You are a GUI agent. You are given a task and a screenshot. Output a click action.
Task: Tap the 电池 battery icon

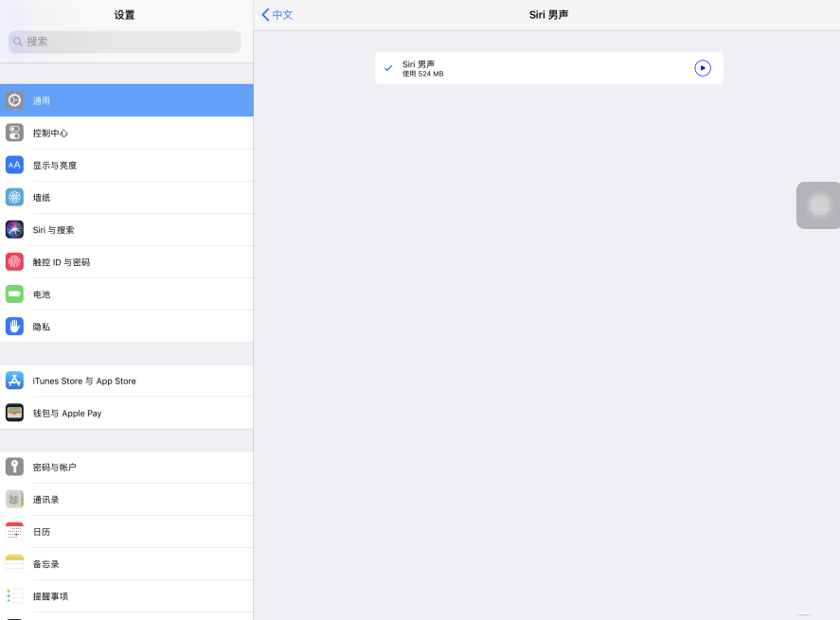(14, 293)
